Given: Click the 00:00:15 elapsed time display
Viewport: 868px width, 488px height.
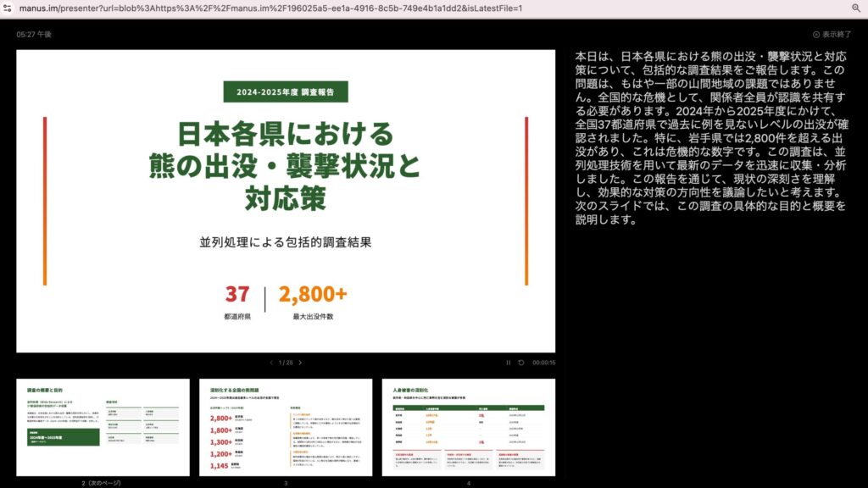Looking at the screenshot, I should (x=543, y=363).
